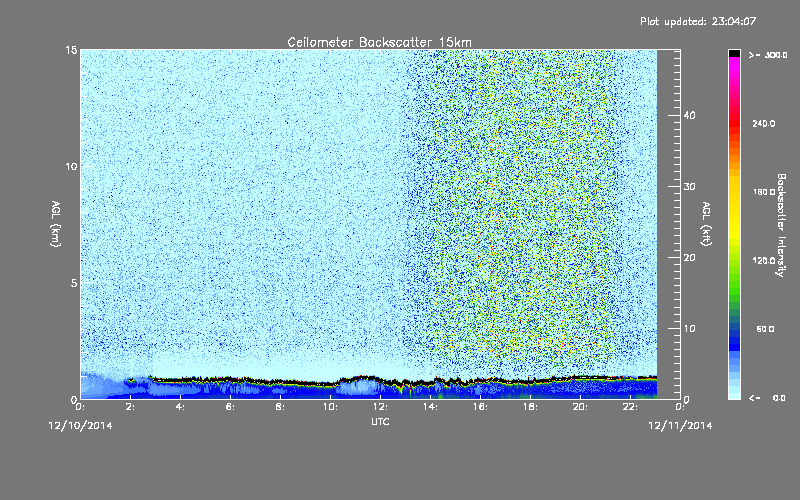800x500 pixels.
Task: Click the "20:" hour tick label
Action: pos(580,407)
